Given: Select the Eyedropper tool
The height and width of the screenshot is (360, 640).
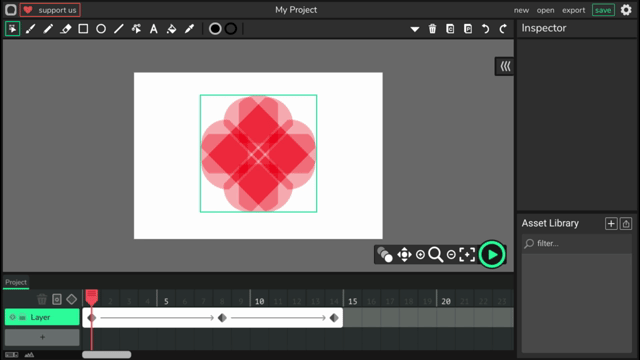Looking at the screenshot, I should coord(189,29).
